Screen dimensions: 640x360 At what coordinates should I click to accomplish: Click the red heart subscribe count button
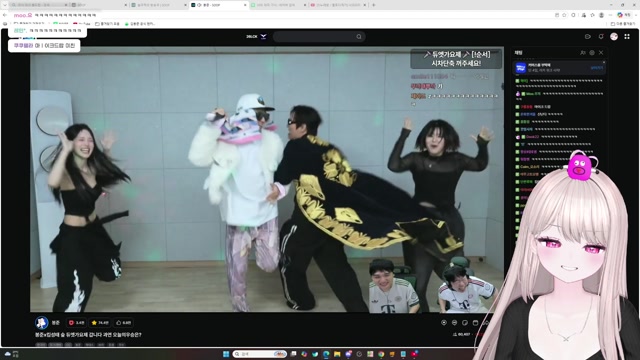(x=76, y=323)
